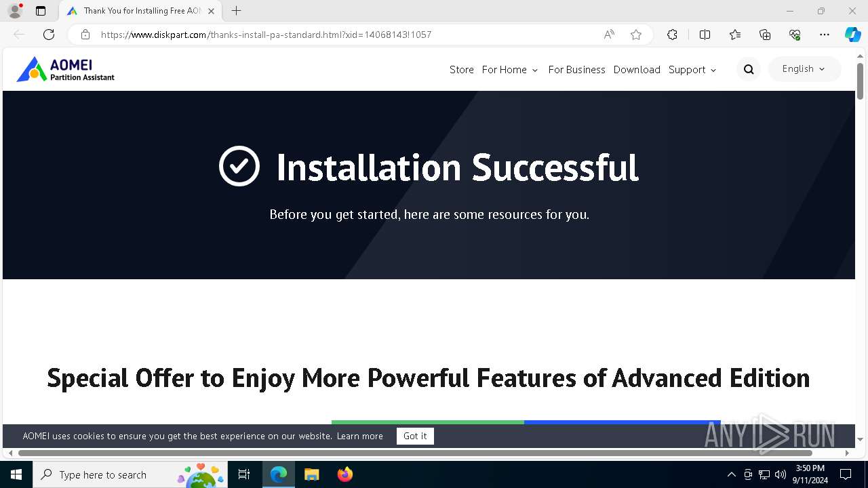Expand the For Home menu
The image size is (868, 488).
(510, 70)
